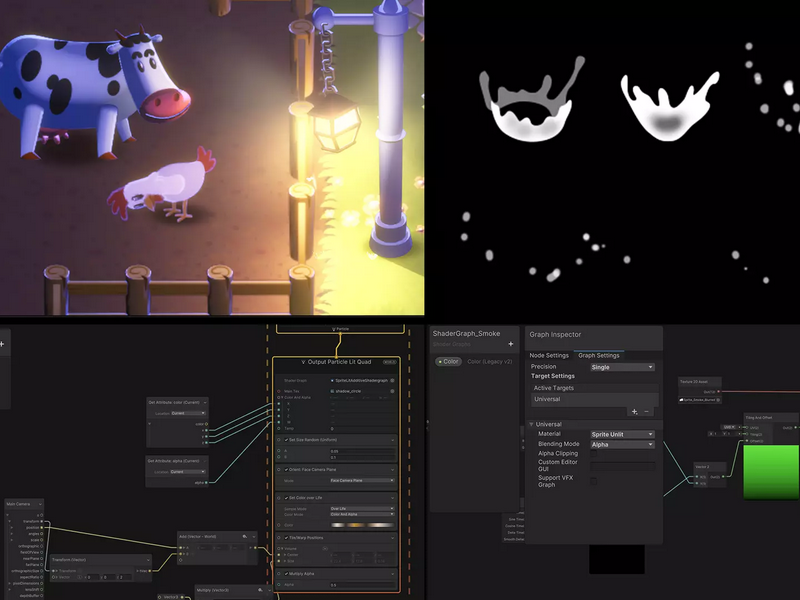This screenshot has width=800, height=600.
Task: Open object picker for Shader Graph field
Action: point(392,381)
